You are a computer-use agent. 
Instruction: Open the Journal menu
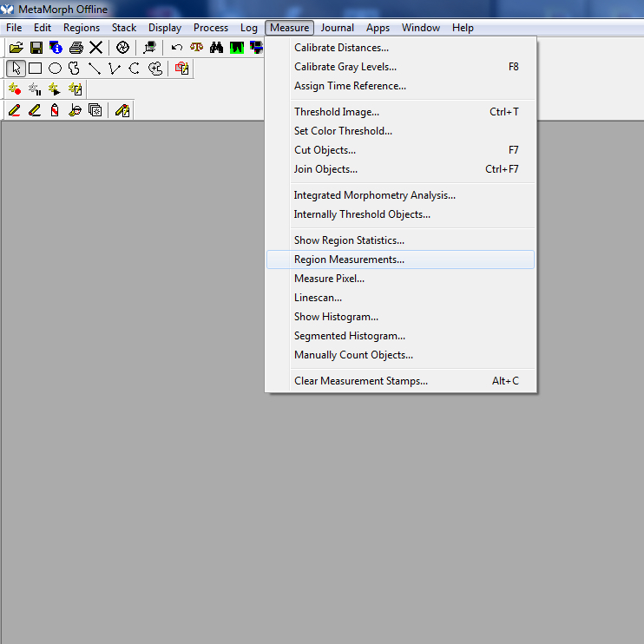pyautogui.click(x=338, y=28)
